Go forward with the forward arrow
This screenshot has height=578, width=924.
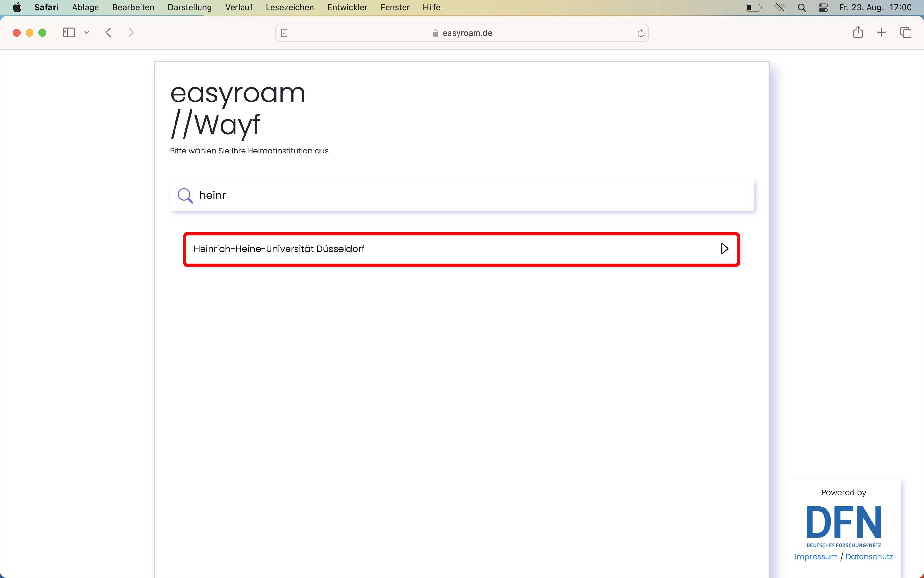tap(131, 32)
